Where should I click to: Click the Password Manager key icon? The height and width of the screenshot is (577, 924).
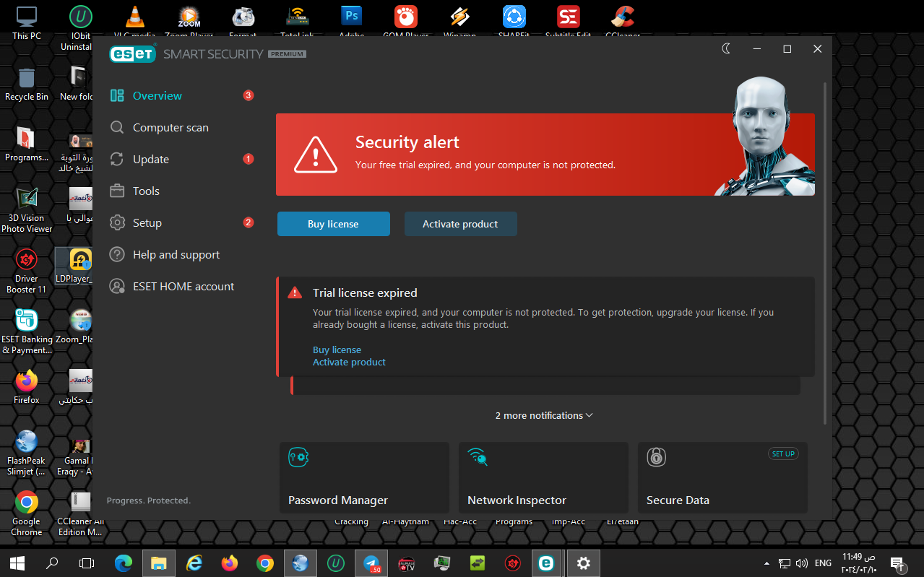click(298, 456)
